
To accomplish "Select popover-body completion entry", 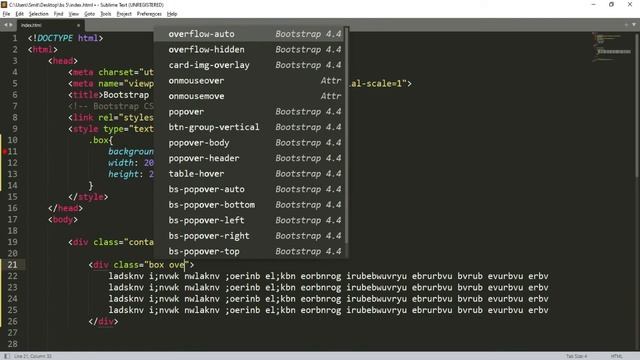I will click(x=249, y=142).
